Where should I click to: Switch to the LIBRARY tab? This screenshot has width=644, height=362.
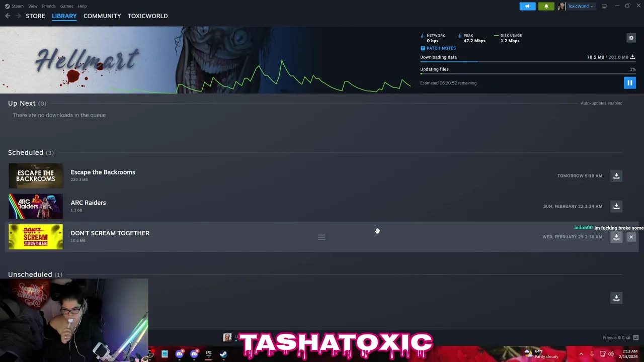(x=64, y=16)
